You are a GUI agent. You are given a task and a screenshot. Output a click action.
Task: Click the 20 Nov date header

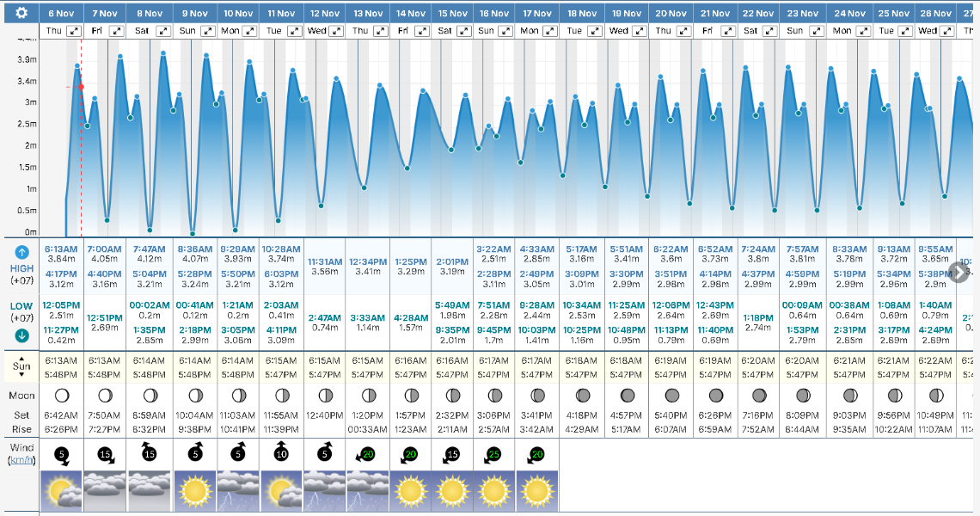[671, 13]
